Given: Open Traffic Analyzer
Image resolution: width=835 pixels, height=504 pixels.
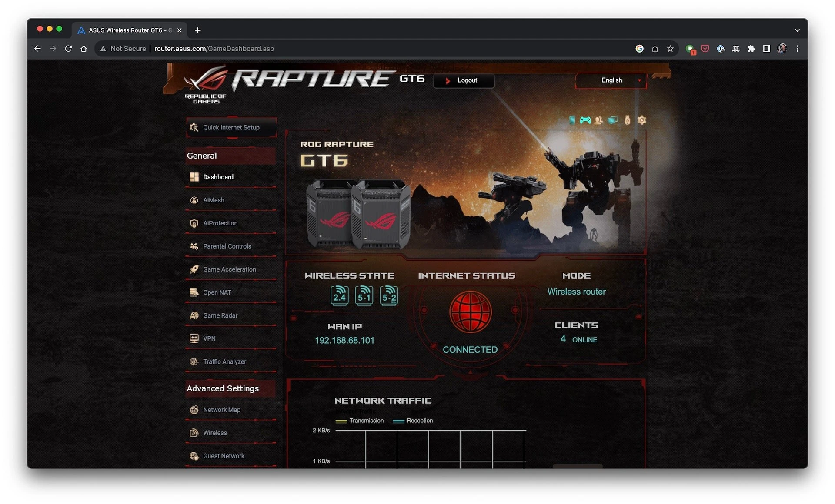Looking at the screenshot, I should tap(231, 361).
